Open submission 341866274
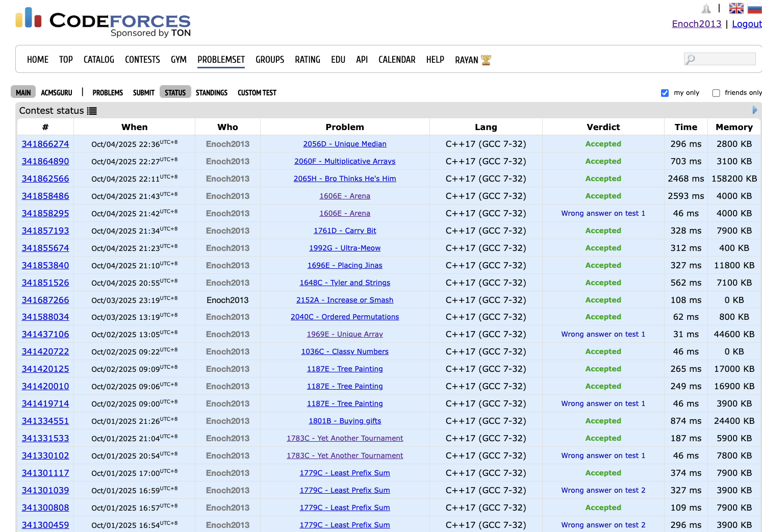The image size is (762, 532). [45, 144]
